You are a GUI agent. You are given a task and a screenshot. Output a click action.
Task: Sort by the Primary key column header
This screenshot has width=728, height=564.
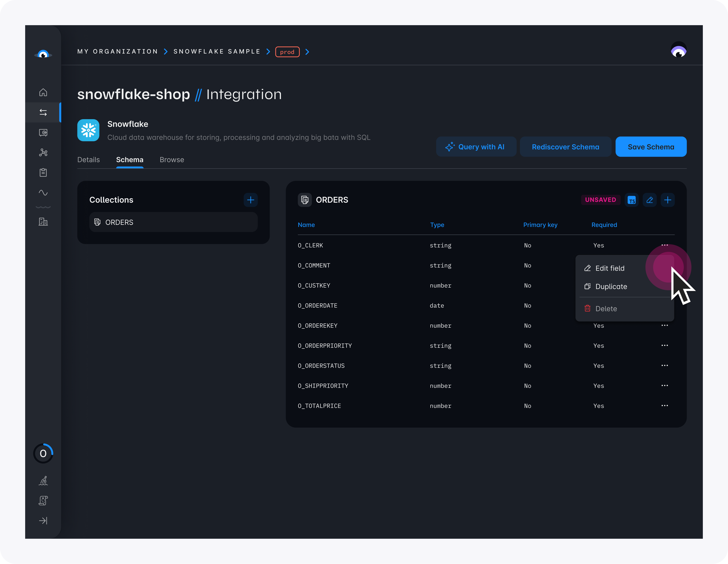[540, 225]
